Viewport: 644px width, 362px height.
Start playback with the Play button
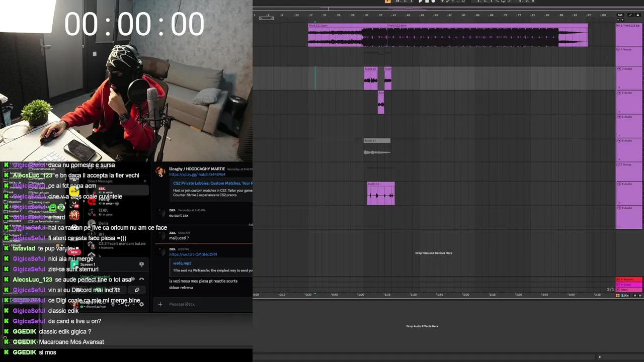coord(421,2)
